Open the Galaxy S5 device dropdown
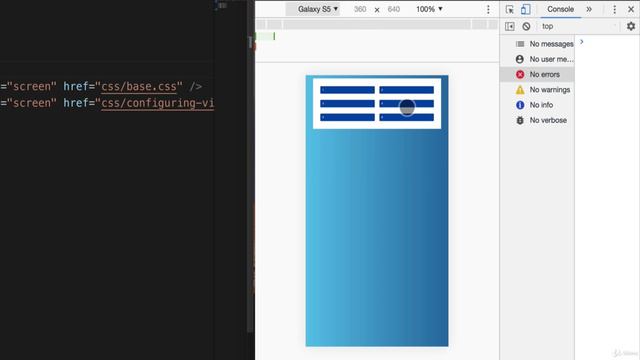Image resolution: width=640 pixels, height=360 pixels. pos(313,9)
